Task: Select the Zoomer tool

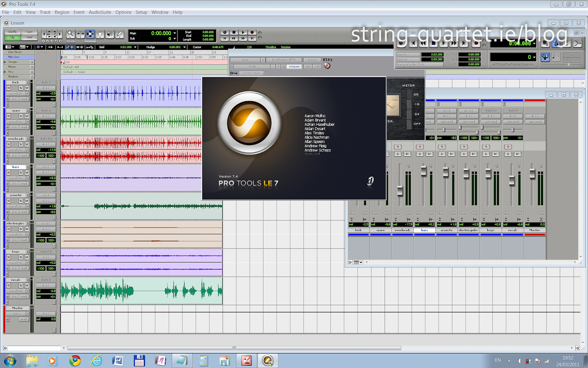Action: pyautogui.click(x=70, y=34)
